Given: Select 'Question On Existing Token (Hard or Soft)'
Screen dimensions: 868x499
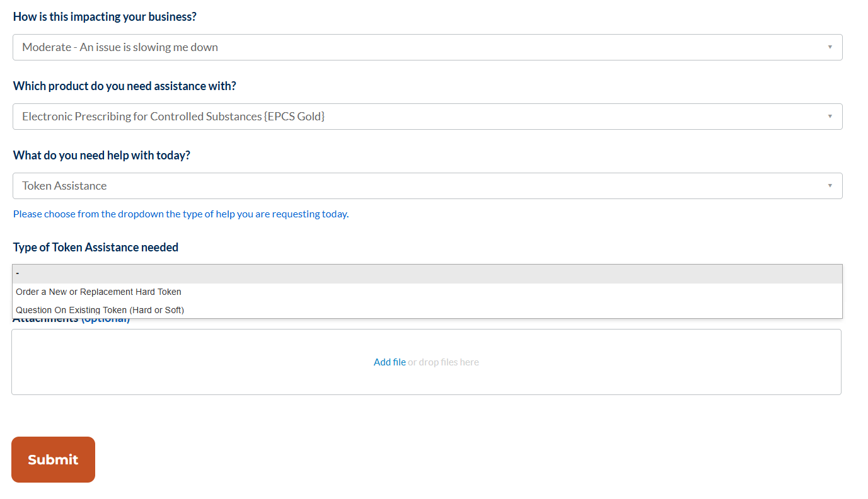Looking at the screenshot, I should (100, 310).
